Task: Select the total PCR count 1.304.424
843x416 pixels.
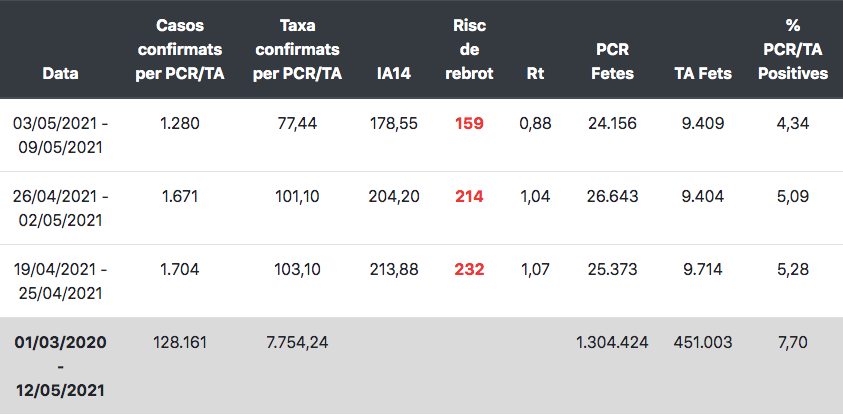Action: click(612, 343)
